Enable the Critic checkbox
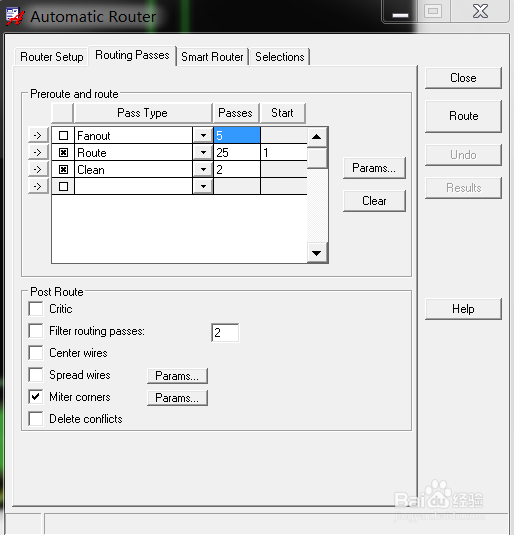 click(36, 309)
